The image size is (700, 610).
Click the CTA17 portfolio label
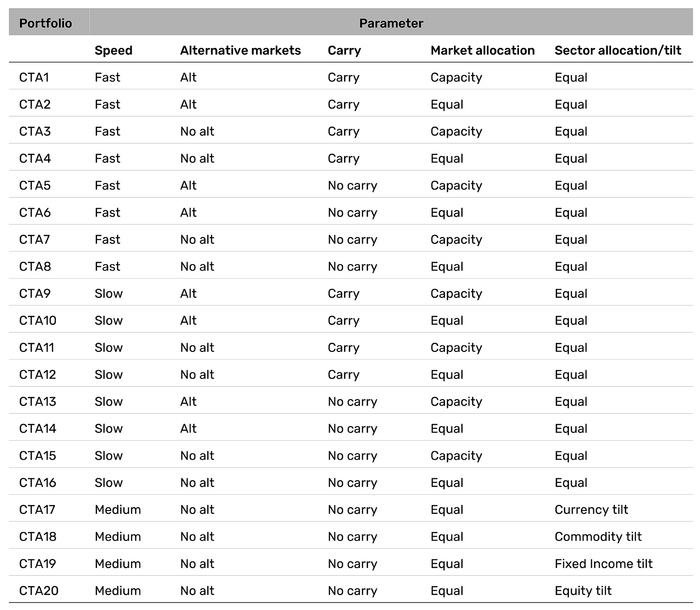click(37, 510)
